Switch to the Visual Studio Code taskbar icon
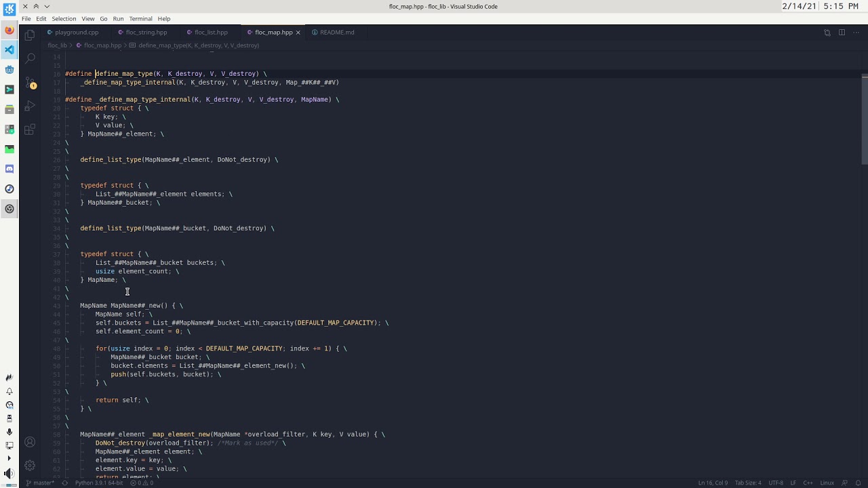The height and width of the screenshot is (488, 868). (x=9, y=49)
